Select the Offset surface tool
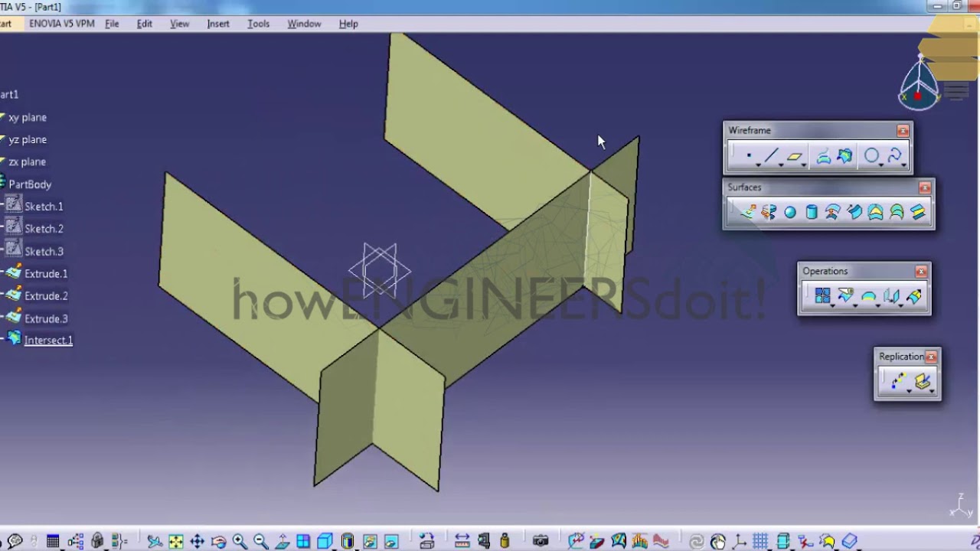The height and width of the screenshot is (551, 980). 833,212
